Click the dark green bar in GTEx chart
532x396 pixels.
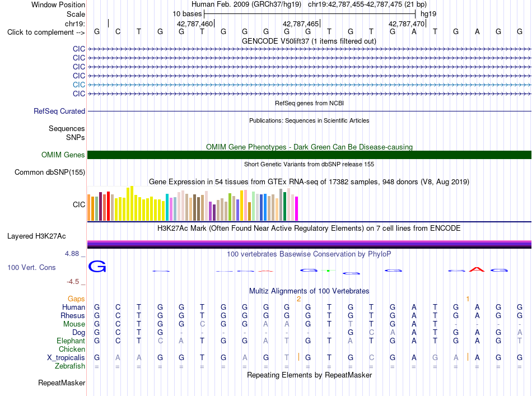point(284,206)
